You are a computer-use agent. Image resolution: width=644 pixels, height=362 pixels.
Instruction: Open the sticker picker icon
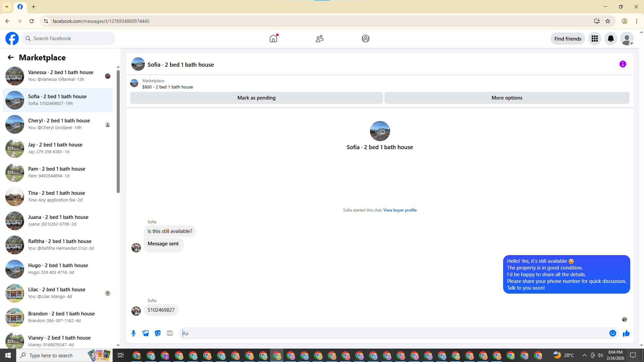click(158, 333)
